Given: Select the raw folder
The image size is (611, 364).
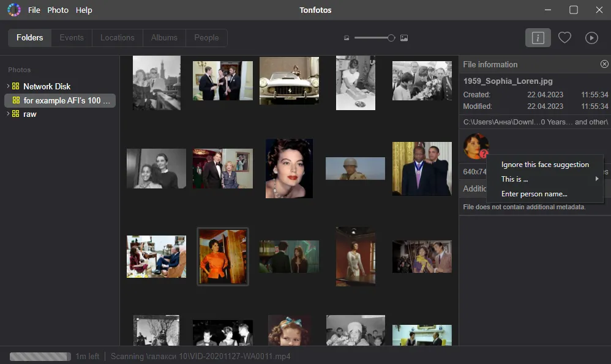Looking at the screenshot, I should pyautogui.click(x=29, y=114).
